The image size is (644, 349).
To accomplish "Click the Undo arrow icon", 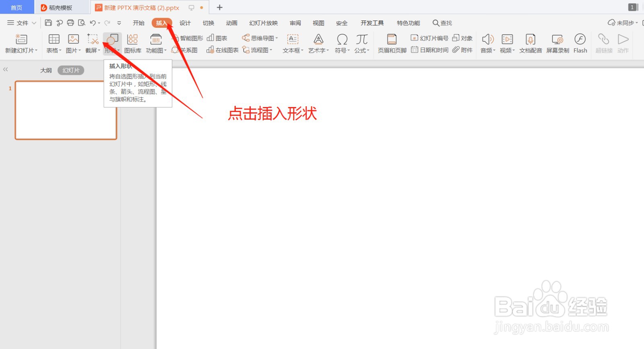I will (x=93, y=23).
